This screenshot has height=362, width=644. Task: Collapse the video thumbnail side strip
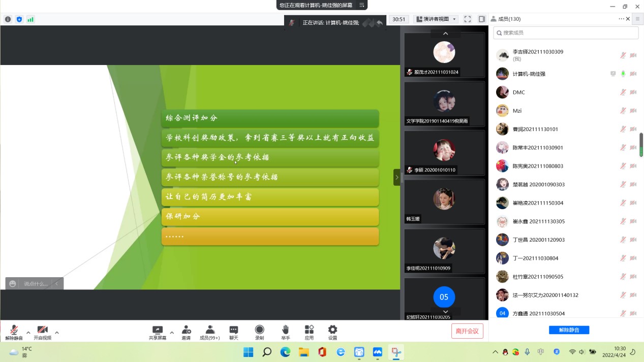coord(396,177)
